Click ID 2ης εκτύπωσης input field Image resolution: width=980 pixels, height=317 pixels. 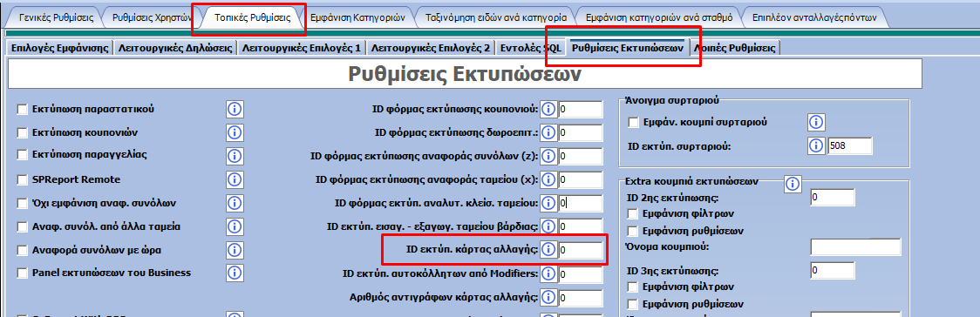[x=833, y=197]
